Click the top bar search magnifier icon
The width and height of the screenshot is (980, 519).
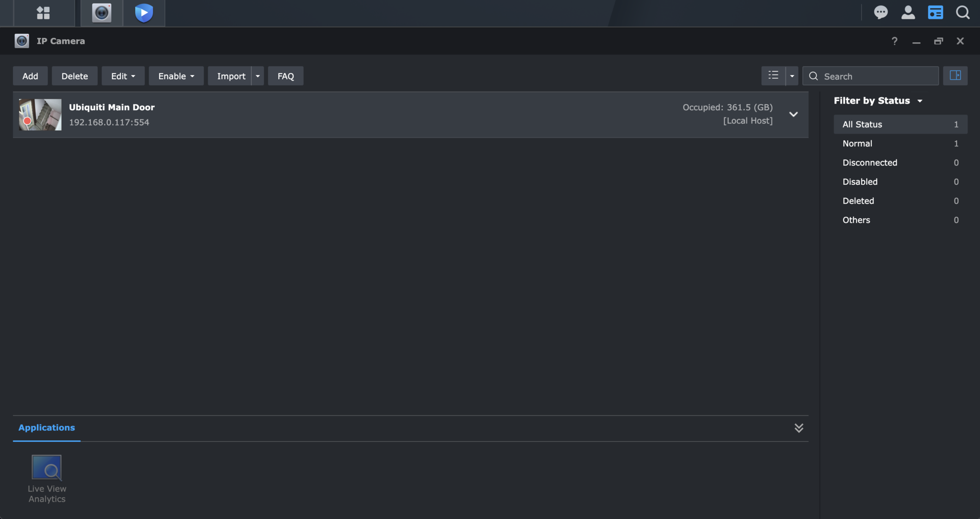[x=963, y=13]
